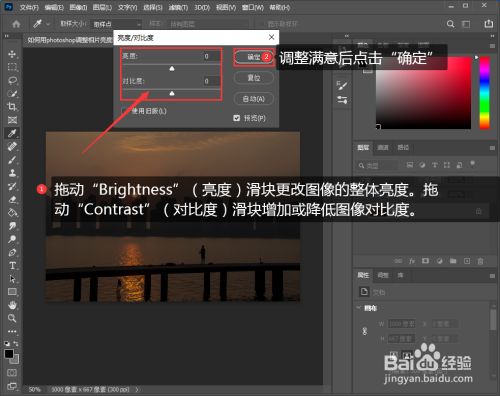This screenshot has width=500, height=396.
Task: Toggle layer filtering switch in Layers panel
Action: pyautogui.click(x=472, y=164)
